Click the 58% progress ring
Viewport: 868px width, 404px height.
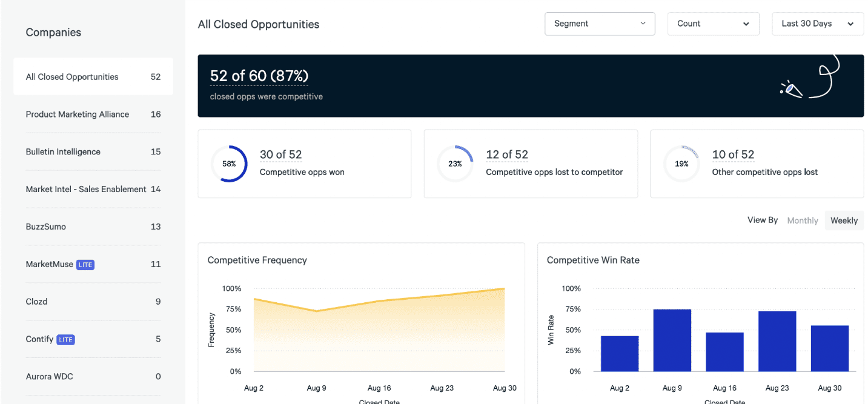[229, 164]
